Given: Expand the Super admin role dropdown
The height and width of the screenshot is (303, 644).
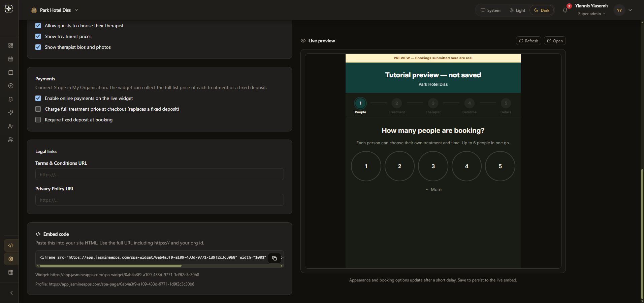Looking at the screenshot, I should pyautogui.click(x=592, y=14).
